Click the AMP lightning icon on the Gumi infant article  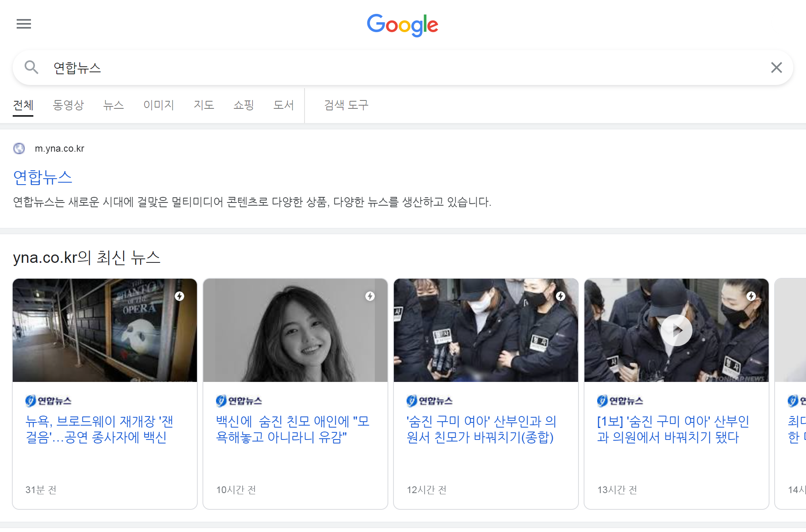[x=561, y=296]
